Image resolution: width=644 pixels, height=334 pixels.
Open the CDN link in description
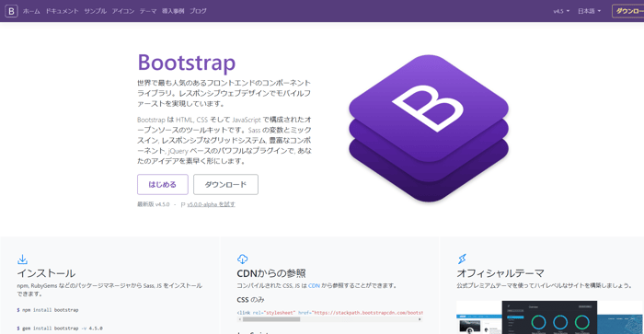click(x=314, y=285)
